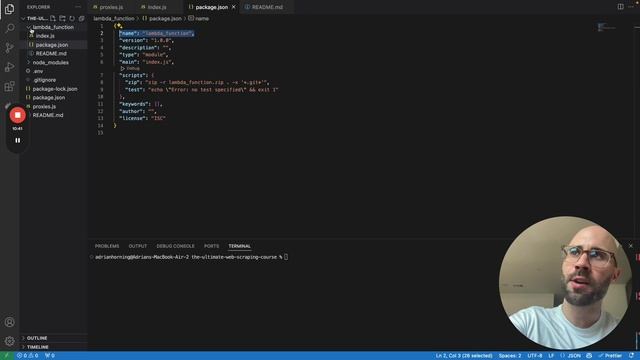Open the Source Control view
The height and width of the screenshot is (360, 640).
[x=9, y=48]
